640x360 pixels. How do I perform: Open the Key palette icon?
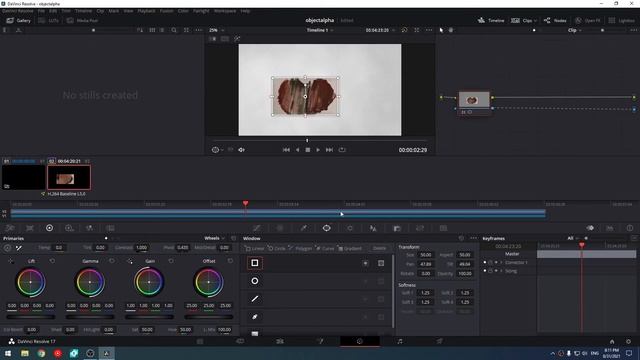397,228
